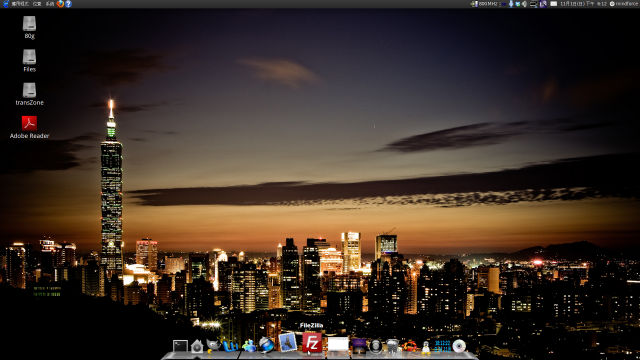
Task: Open the home folder in the dock
Action: [197, 346]
